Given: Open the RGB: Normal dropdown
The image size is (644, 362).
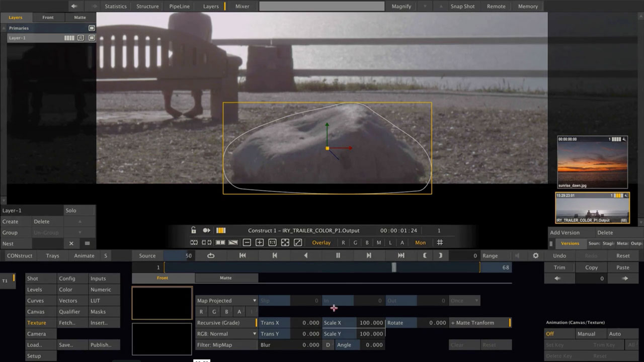Looking at the screenshot, I should click(226, 334).
